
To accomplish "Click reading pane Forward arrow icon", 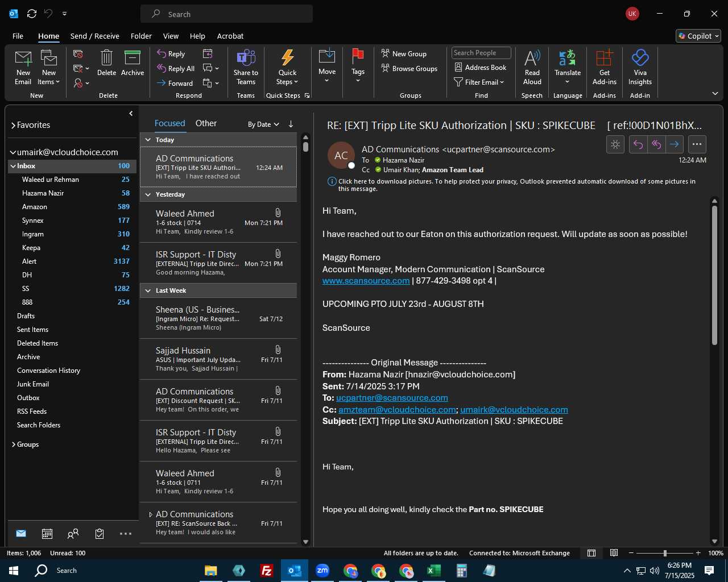I will click(674, 144).
